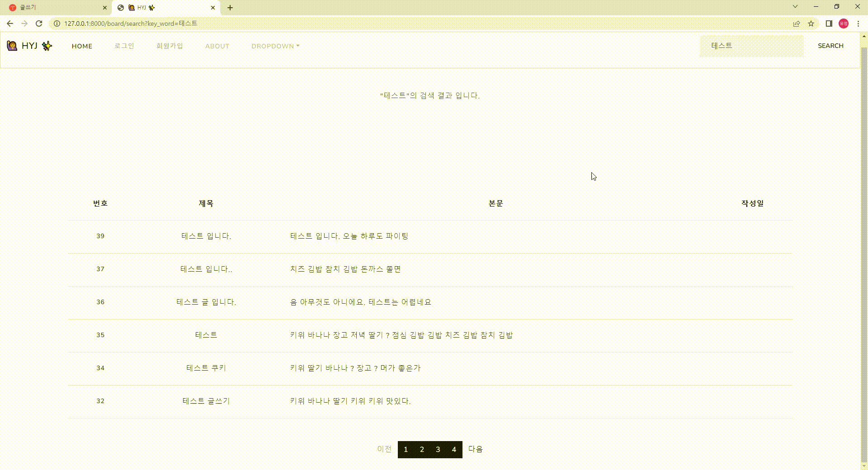Open a new tab with plus icon

230,8
